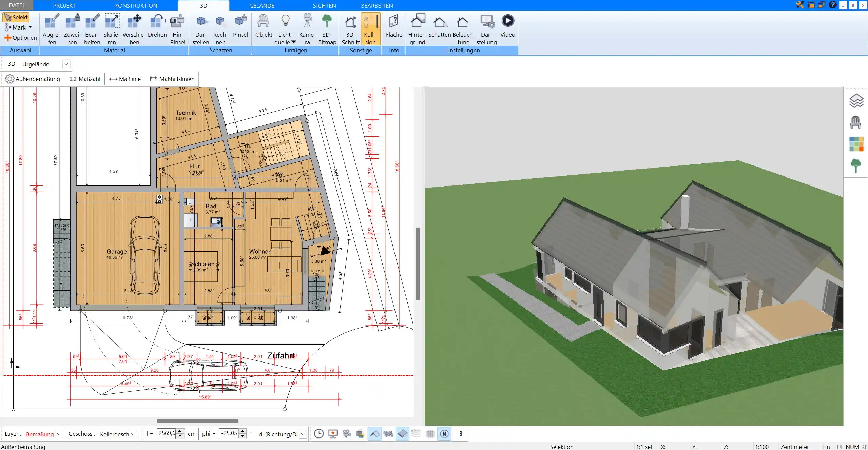
Task: Expand the Mark. dropdown arrow
Action: point(30,27)
